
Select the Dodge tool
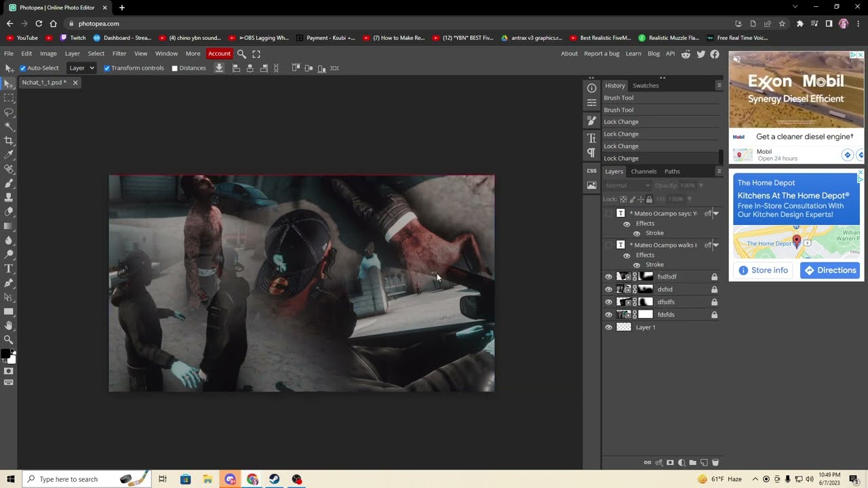coord(9,254)
